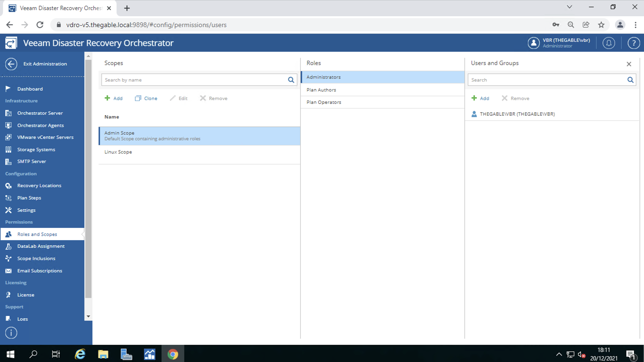Click the Users and Groups search magnifier

tap(631, 80)
